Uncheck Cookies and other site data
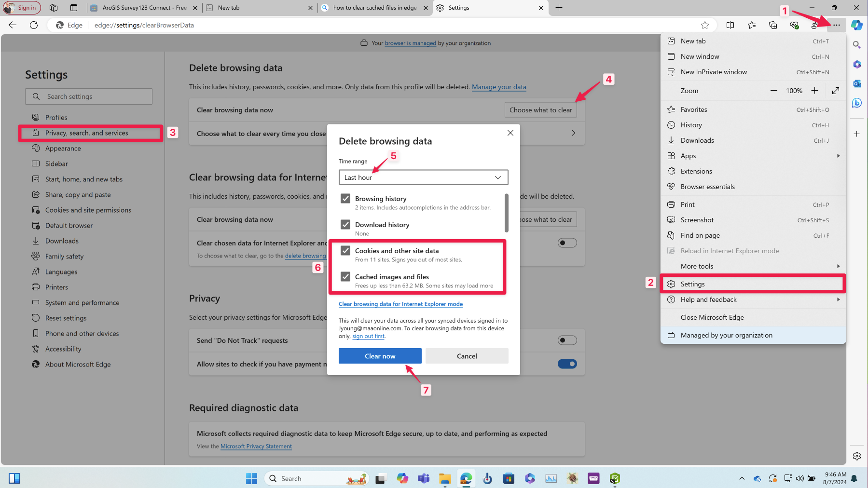 pyautogui.click(x=345, y=251)
